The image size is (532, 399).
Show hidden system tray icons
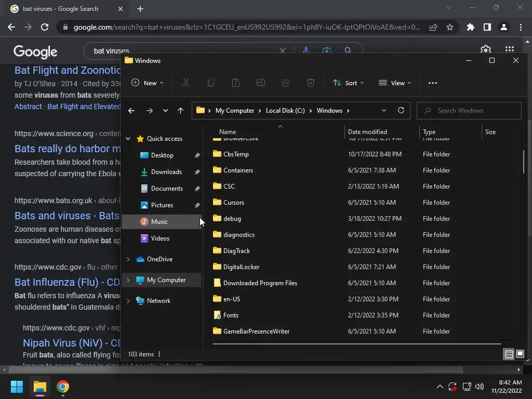click(440, 387)
